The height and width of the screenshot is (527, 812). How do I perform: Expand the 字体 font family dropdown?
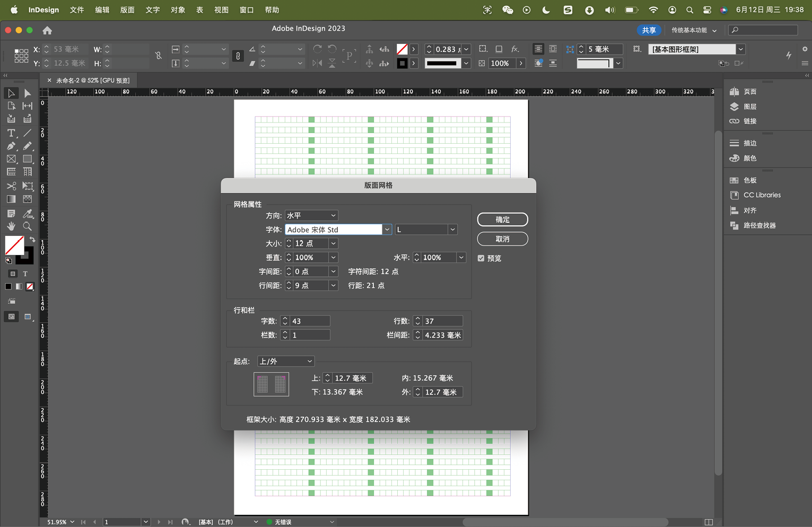click(x=387, y=230)
